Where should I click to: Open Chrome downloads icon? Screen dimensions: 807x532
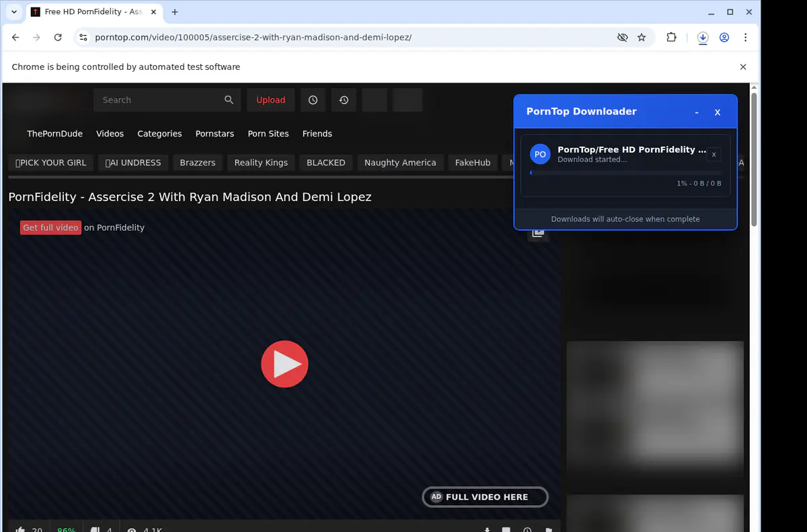pos(703,38)
